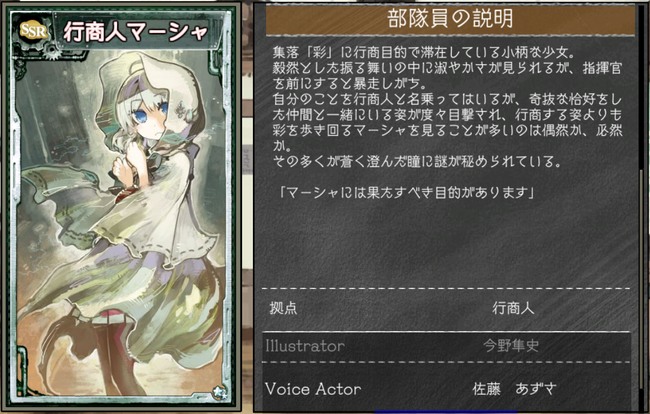Click voice actor name 佐藤 あずさ
Viewport: 650px width, 414px height.
tap(514, 389)
